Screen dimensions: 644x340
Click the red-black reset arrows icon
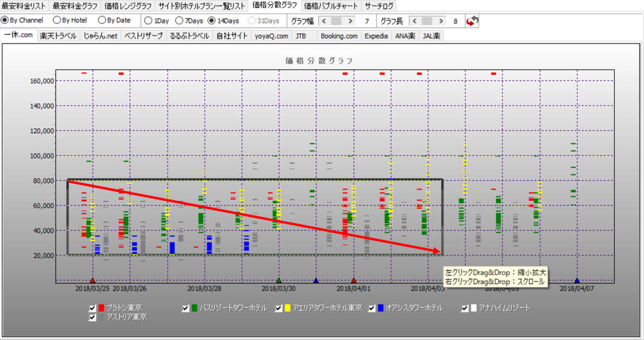pos(472,21)
